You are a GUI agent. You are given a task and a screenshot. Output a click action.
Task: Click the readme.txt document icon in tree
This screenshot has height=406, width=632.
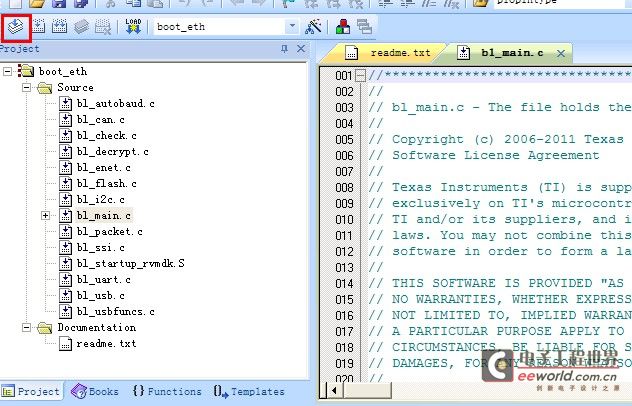[65, 344]
